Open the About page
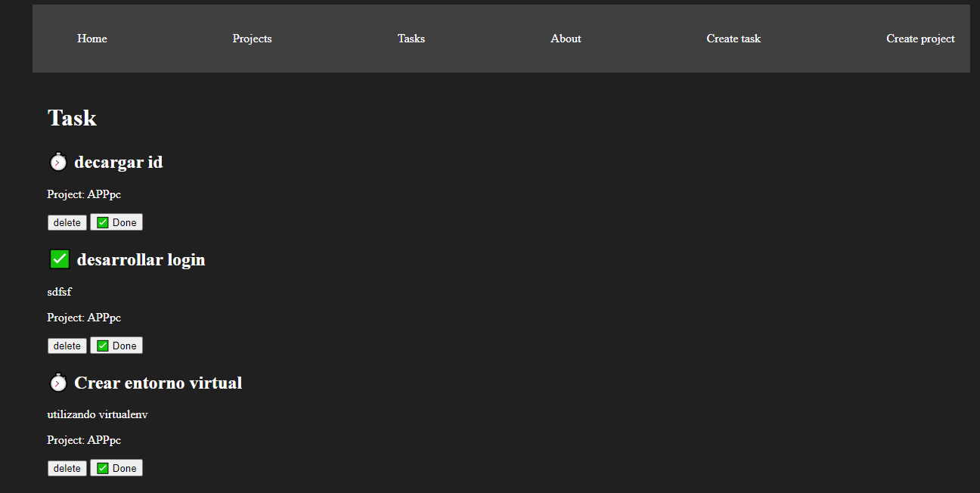980x493 pixels. [x=566, y=38]
